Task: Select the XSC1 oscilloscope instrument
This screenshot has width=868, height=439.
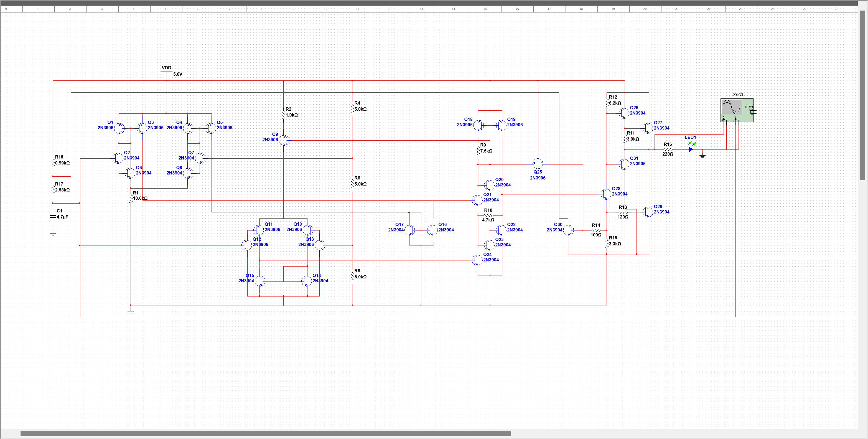Action: coord(737,110)
